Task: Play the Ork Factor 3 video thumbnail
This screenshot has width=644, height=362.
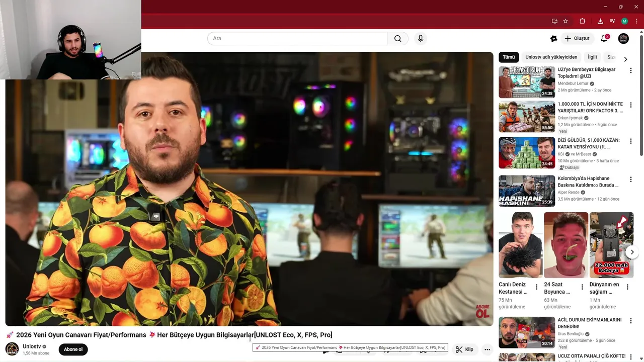Action: 527,117
